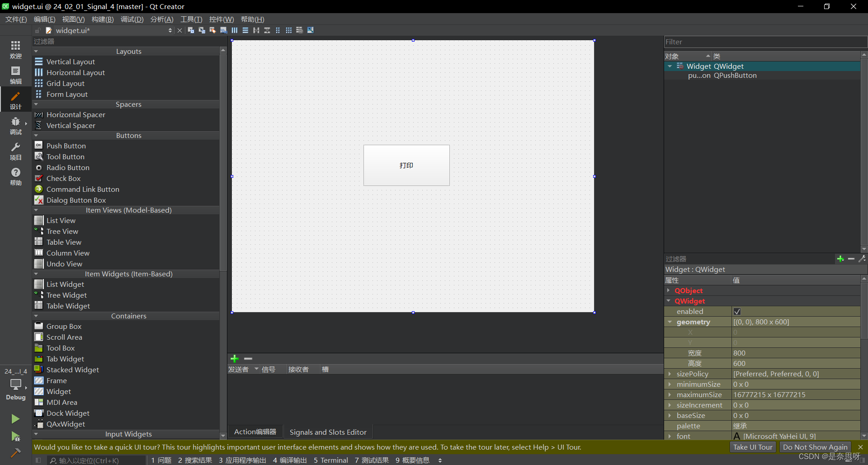Click the property editor vertical scrollbar

864,310
